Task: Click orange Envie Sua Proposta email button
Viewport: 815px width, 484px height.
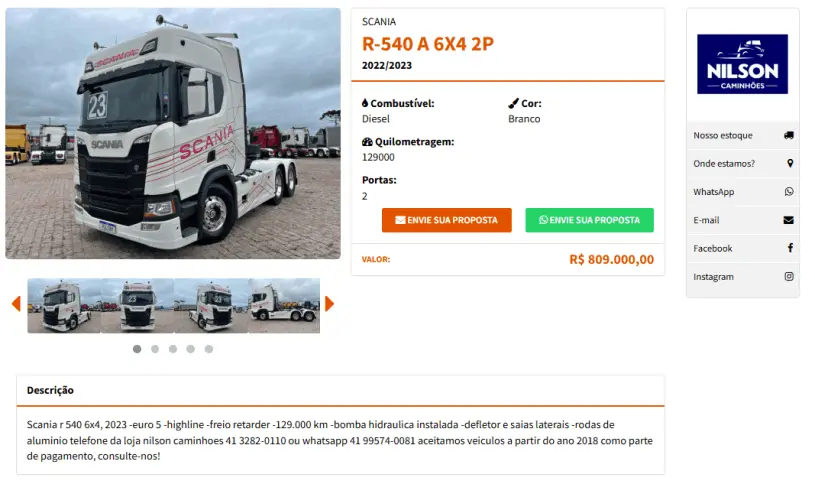Action: point(446,220)
